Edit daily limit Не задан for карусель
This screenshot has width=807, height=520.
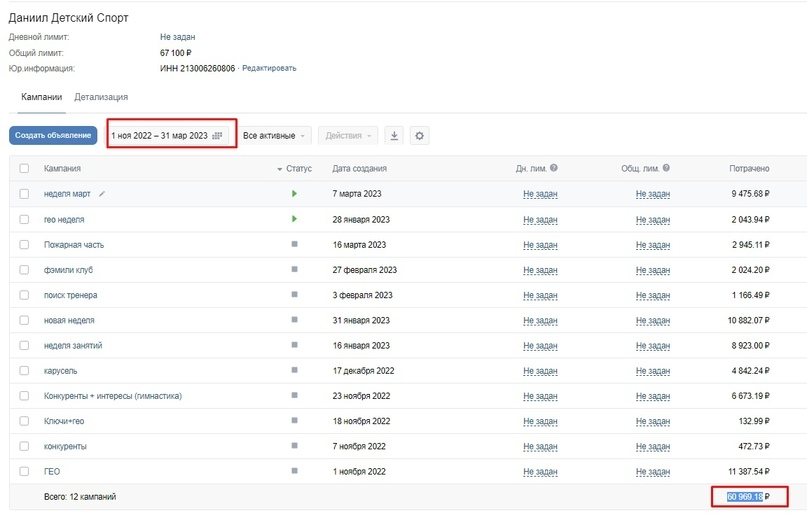tap(540, 371)
